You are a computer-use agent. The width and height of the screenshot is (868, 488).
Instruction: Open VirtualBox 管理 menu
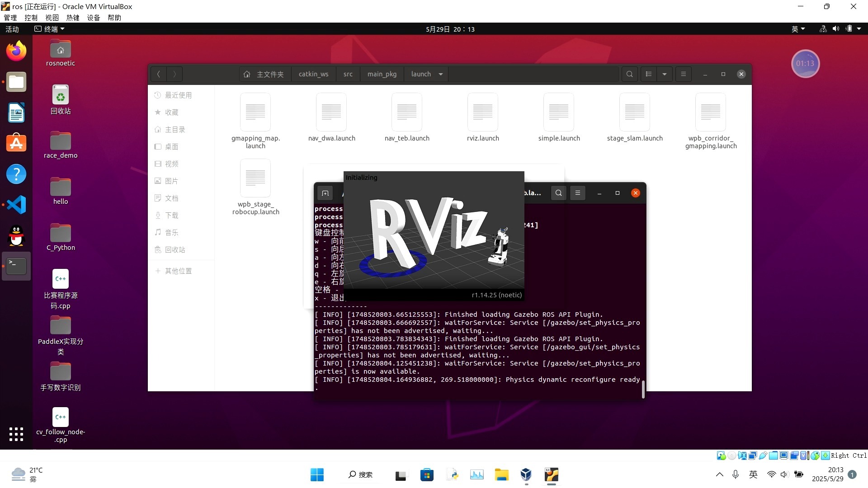[10, 18]
